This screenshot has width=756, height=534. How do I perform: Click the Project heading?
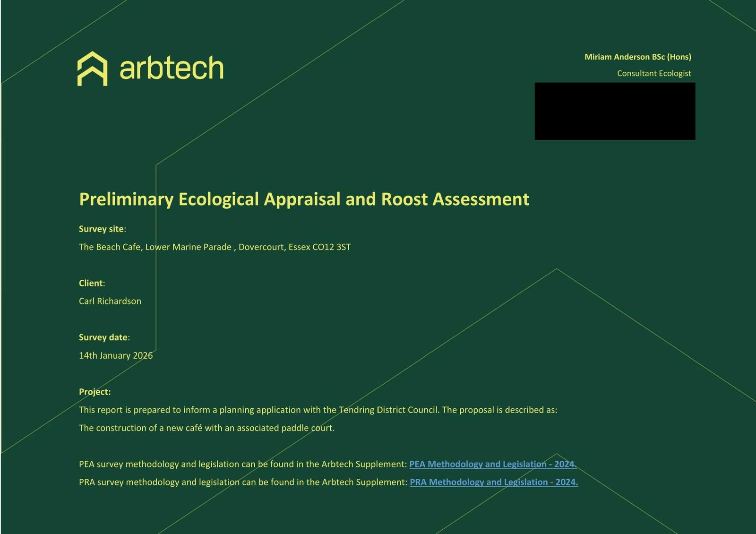(94, 392)
